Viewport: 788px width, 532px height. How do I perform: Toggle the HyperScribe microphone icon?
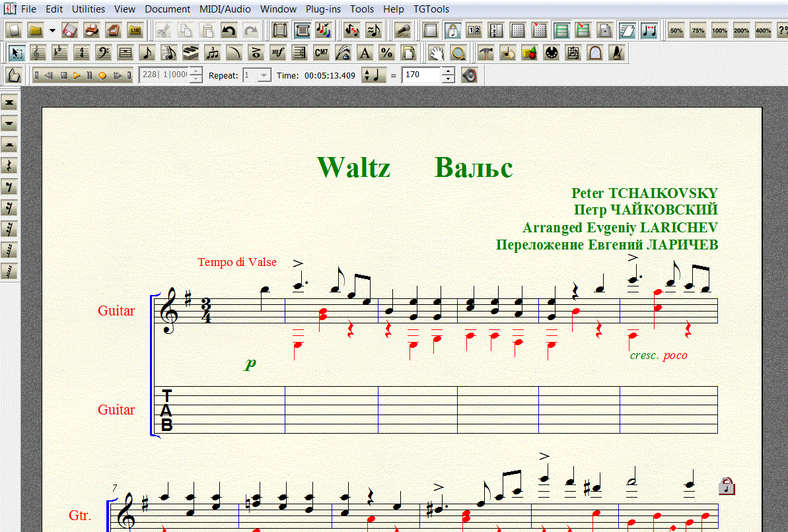tap(402, 30)
